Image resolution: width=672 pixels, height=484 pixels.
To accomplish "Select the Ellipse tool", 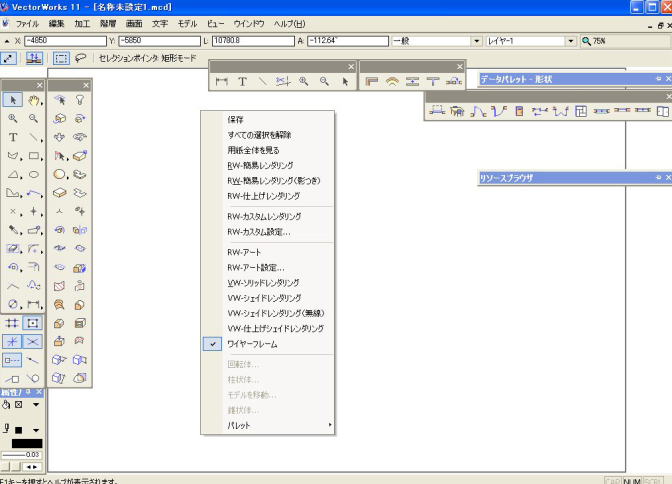I will click(x=33, y=174).
